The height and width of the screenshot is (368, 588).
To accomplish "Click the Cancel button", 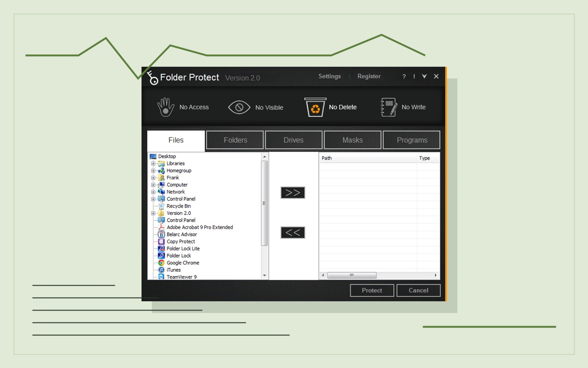I will [x=418, y=290].
